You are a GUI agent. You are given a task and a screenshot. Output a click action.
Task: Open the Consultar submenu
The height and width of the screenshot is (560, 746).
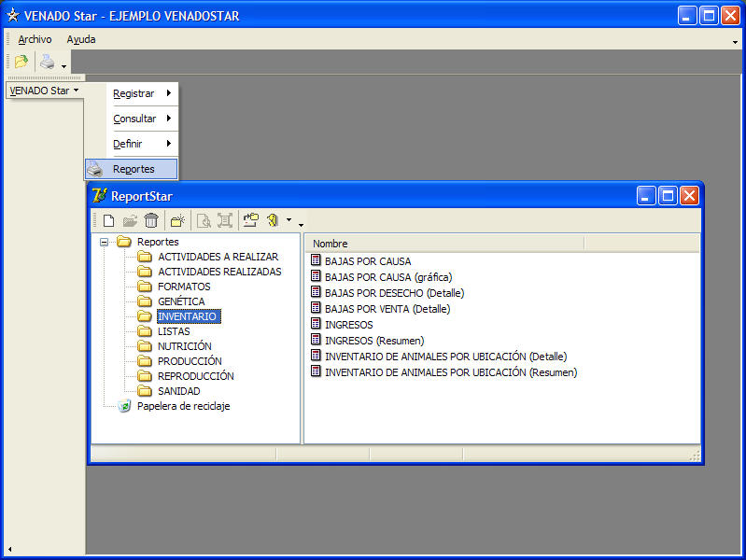(142, 119)
